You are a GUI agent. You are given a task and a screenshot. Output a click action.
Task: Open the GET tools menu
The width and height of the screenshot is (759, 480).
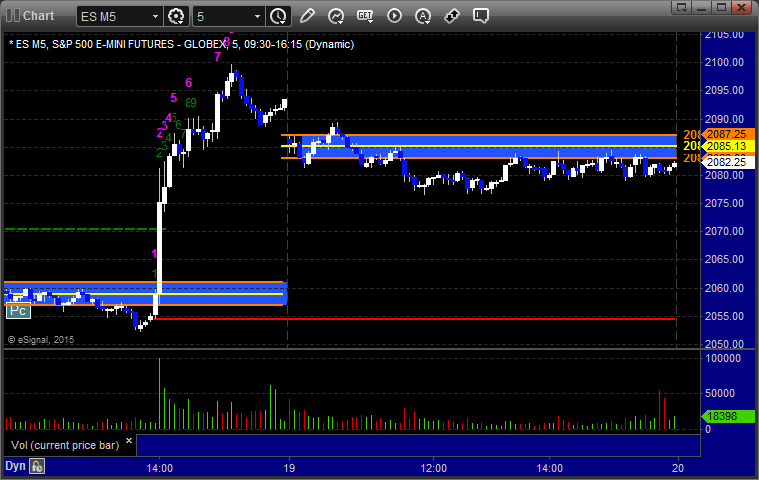pos(365,16)
